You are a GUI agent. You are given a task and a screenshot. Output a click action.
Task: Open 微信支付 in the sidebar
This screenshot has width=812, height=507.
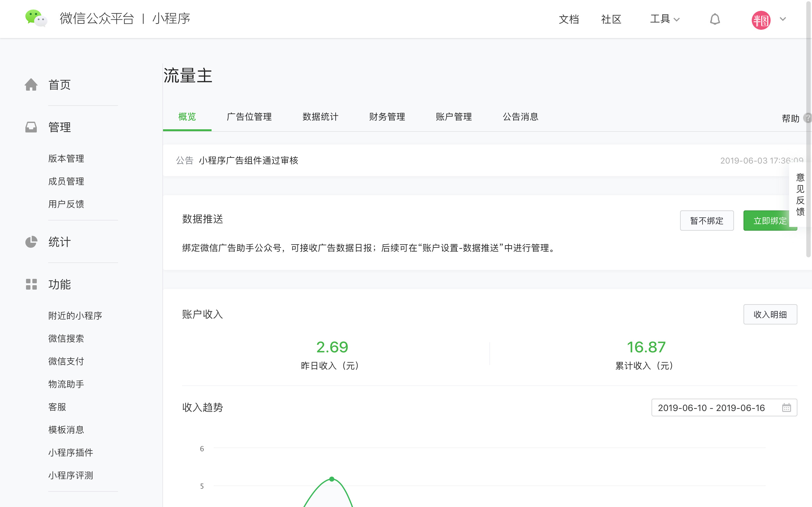[66, 361]
